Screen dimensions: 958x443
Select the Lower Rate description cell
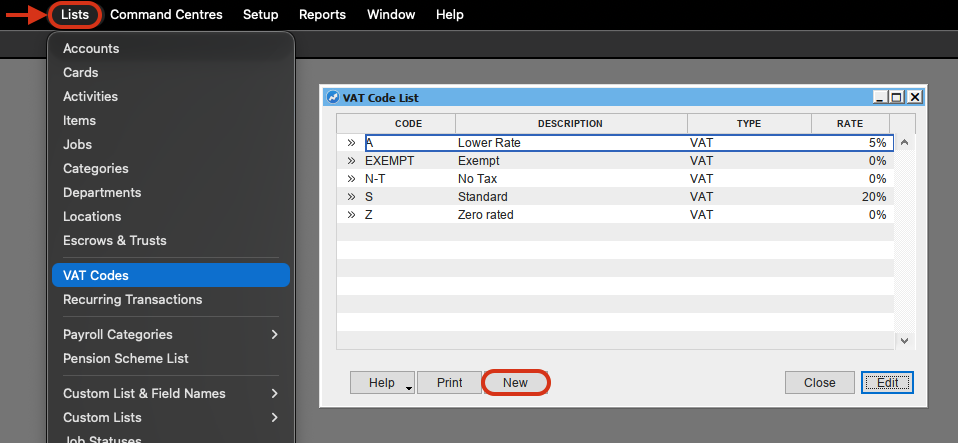click(x=570, y=143)
